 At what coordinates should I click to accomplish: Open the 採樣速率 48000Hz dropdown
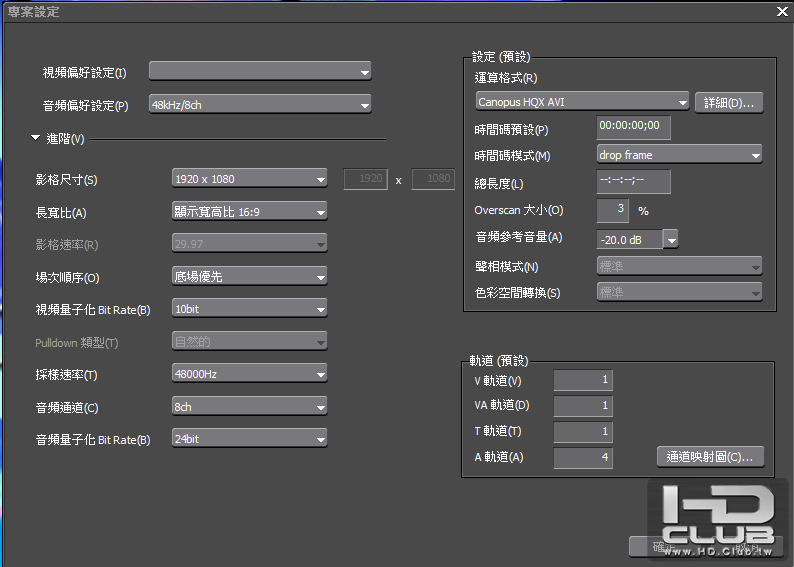click(x=249, y=374)
